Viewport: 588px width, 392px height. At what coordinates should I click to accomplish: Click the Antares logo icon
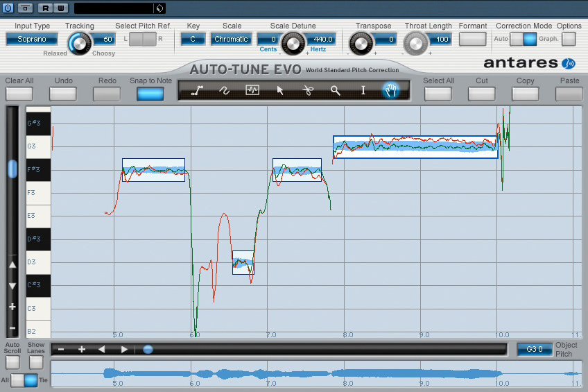point(569,63)
